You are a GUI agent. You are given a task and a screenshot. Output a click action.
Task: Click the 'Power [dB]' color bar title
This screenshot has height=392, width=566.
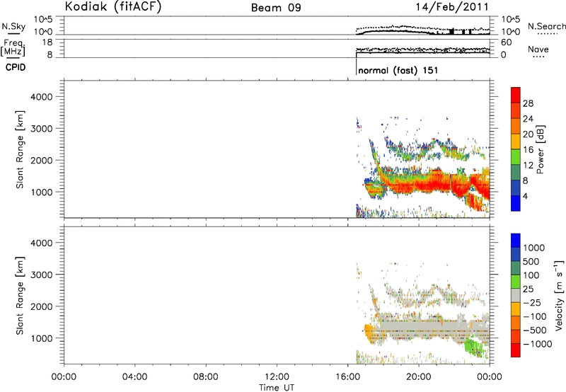540,149
